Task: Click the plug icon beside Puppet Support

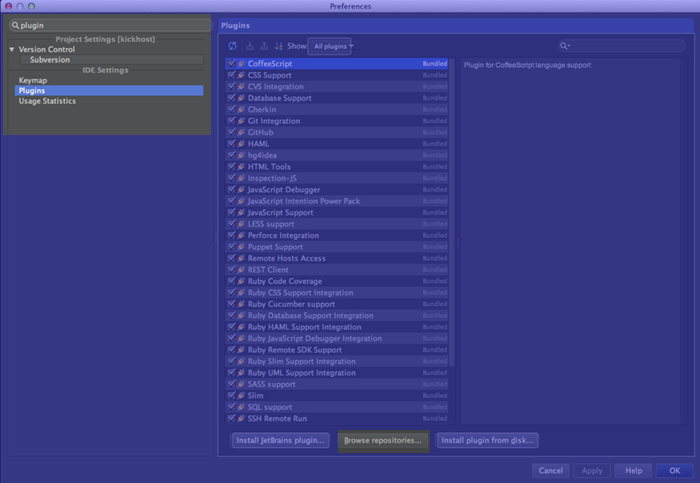Action: click(x=241, y=247)
